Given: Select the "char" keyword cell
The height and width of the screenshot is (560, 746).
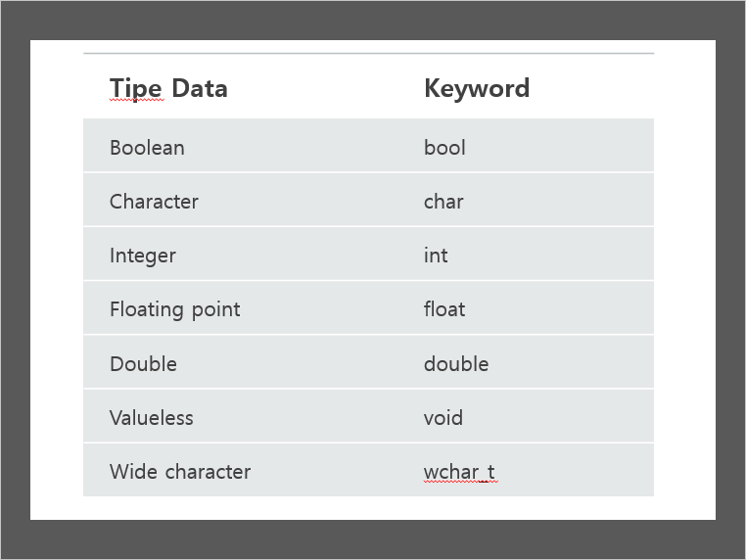Looking at the screenshot, I should [443, 202].
